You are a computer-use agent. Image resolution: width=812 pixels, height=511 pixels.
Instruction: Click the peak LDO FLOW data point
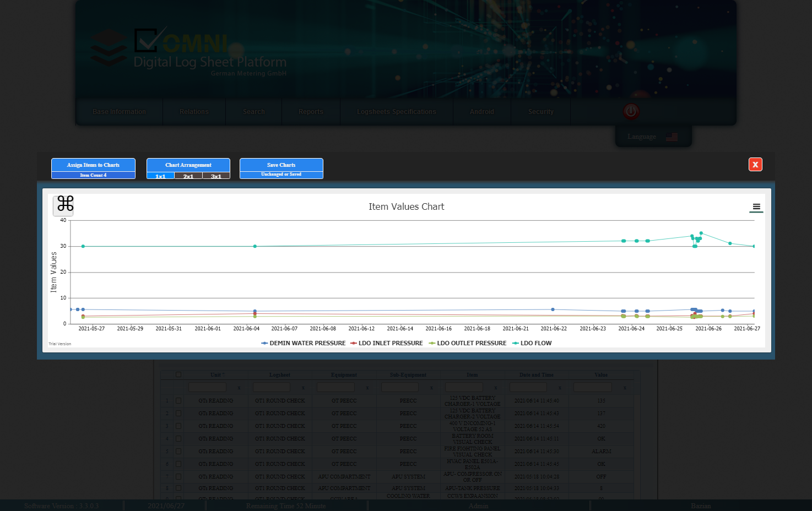click(701, 233)
